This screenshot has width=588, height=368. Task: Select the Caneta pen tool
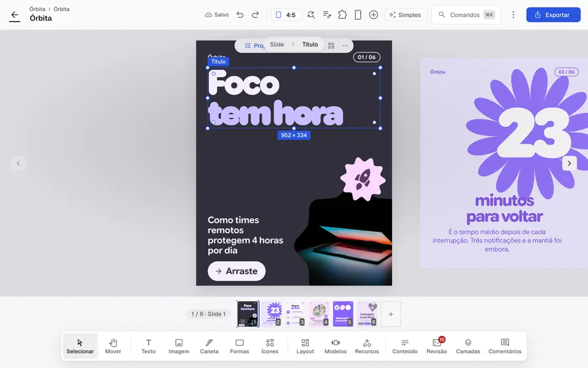click(209, 346)
